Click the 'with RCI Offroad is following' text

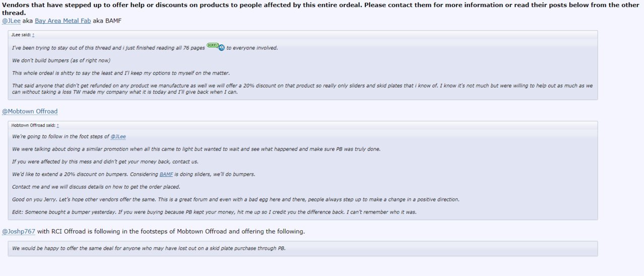tap(171, 232)
